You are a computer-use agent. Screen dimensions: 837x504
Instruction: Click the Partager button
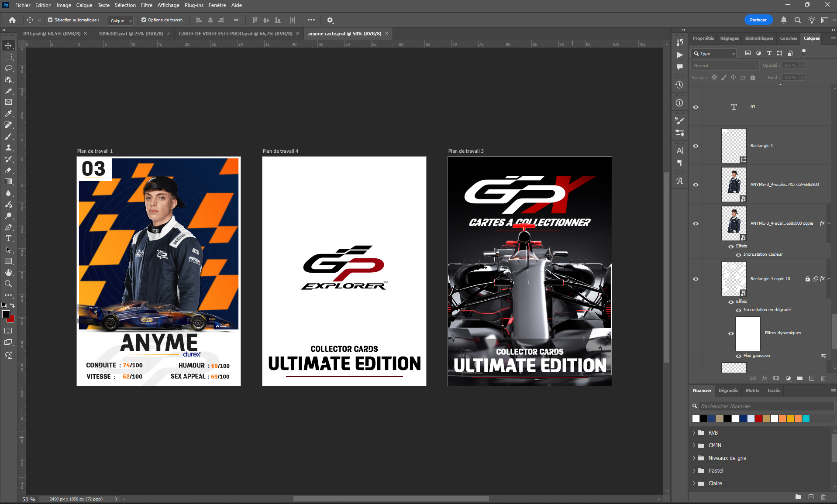click(x=758, y=20)
